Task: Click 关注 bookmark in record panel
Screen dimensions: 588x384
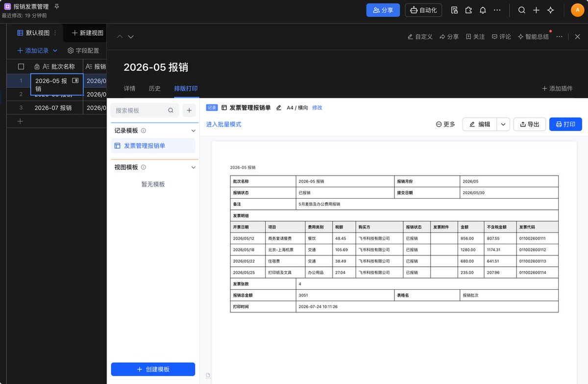Action: point(475,37)
